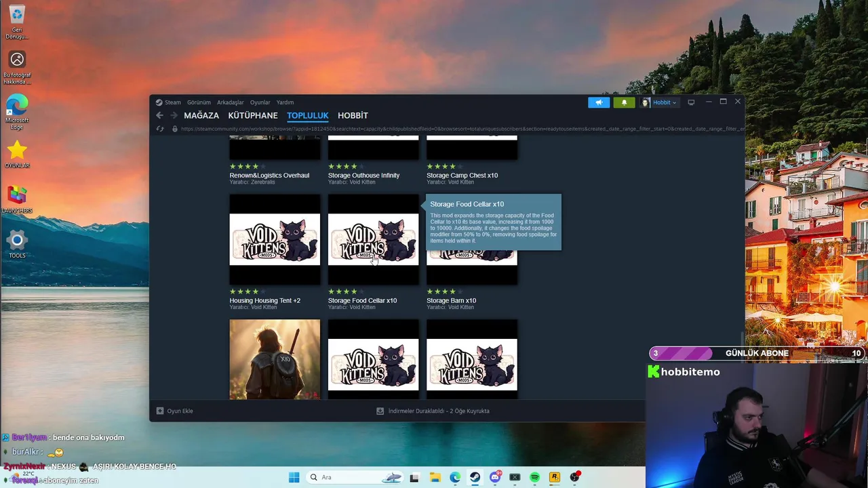Switch to Steam from the taskbar
This screenshot has height=488, width=868.
coord(475,477)
